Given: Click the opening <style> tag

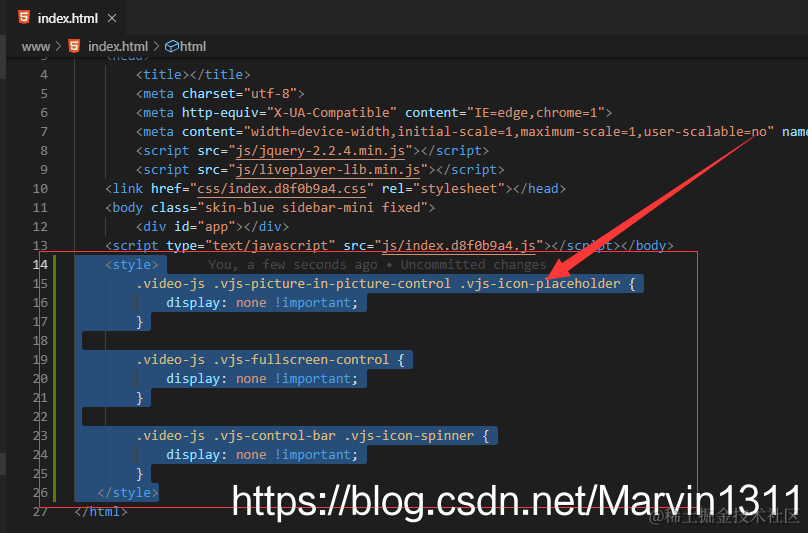Looking at the screenshot, I should [132, 265].
